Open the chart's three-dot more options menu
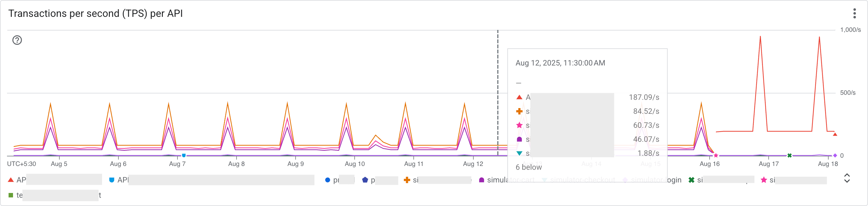868x206 pixels. 854,13
